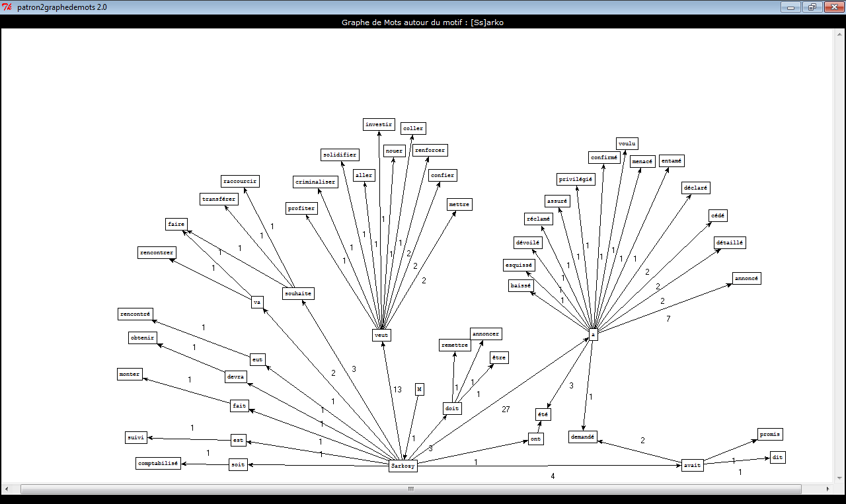The image size is (846, 504).
Task: Click the horizontal scrollbar right arrow
Action: click(x=827, y=489)
